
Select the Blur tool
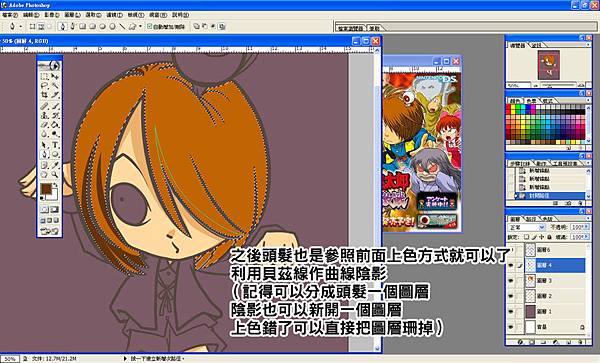click(44, 134)
